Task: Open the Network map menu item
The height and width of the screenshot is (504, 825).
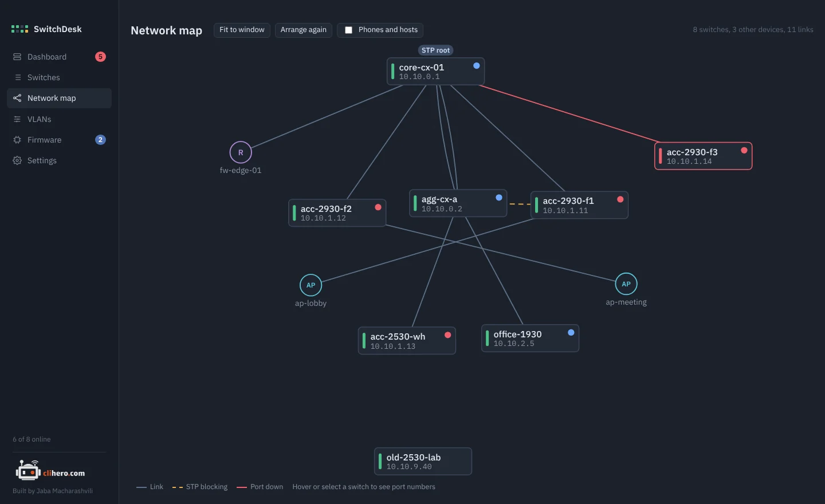Action: tap(59, 98)
